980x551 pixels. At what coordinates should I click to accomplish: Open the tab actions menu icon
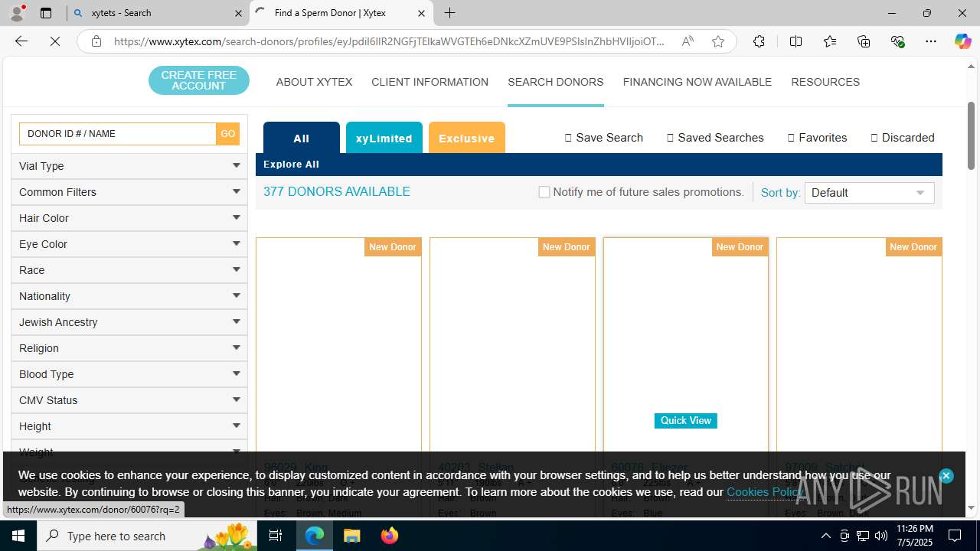tap(46, 13)
